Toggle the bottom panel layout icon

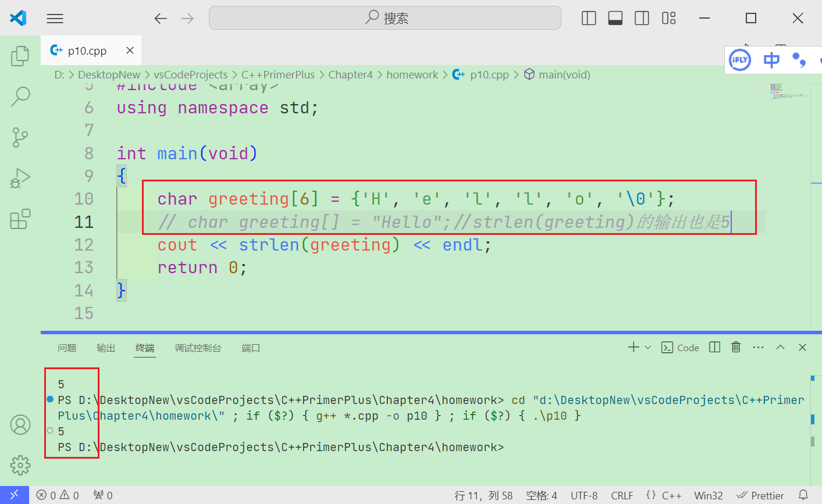pos(615,19)
